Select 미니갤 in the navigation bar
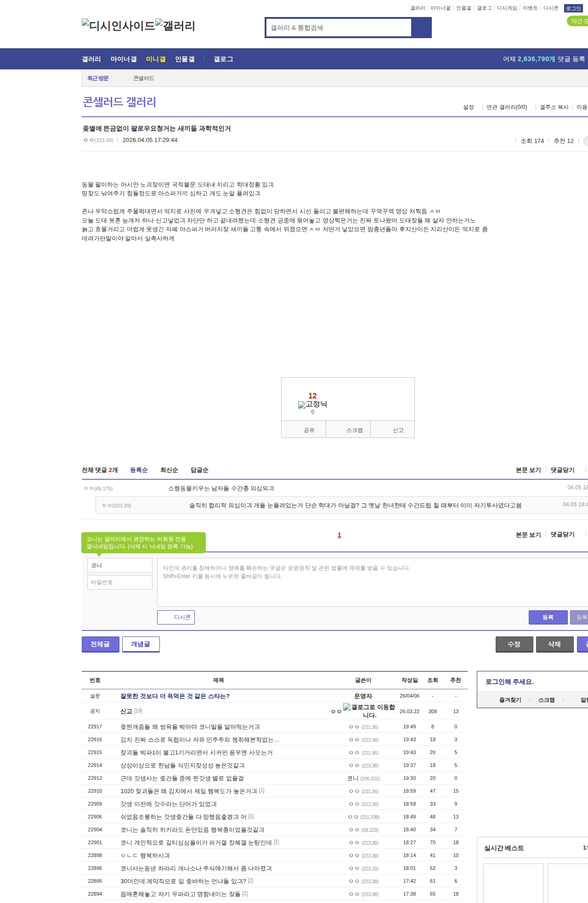Image resolution: width=588 pixels, height=903 pixels. click(x=156, y=59)
